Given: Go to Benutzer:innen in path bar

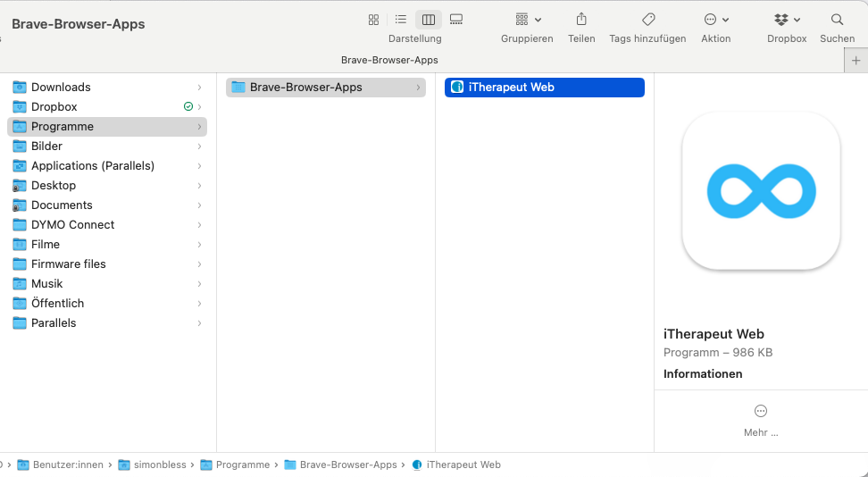Looking at the screenshot, I should point(61,464).
